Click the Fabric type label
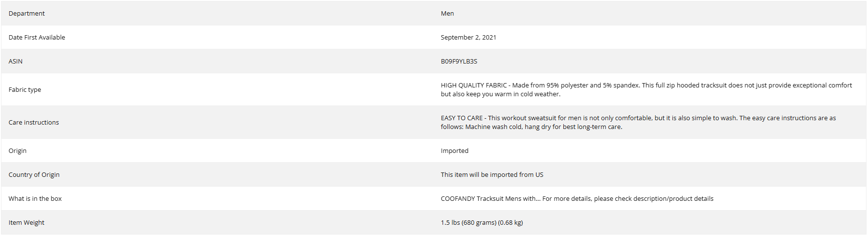This screenshot has height=236, width=868. [x=24, y=89]
